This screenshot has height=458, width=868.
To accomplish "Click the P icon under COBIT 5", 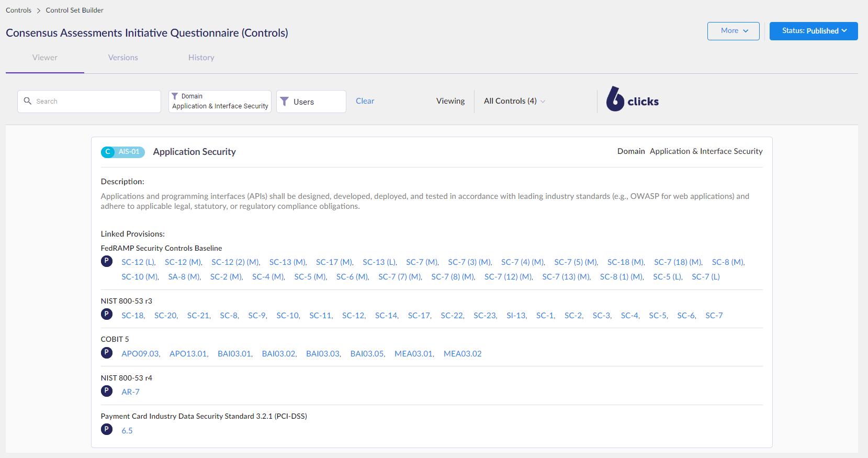I will 107,353.
